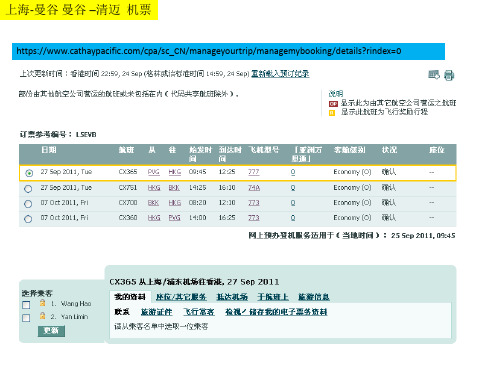Image resolution: width=500 pixels, height=375 pixels.
Task: Open the 联系 sub-tab
Action: (x=122, y=312)
